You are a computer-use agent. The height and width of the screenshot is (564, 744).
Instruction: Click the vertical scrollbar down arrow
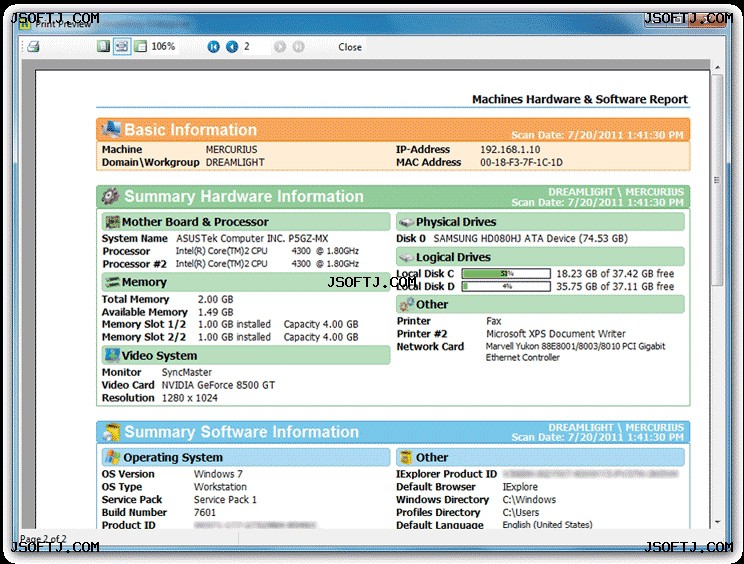pos(717,522)
